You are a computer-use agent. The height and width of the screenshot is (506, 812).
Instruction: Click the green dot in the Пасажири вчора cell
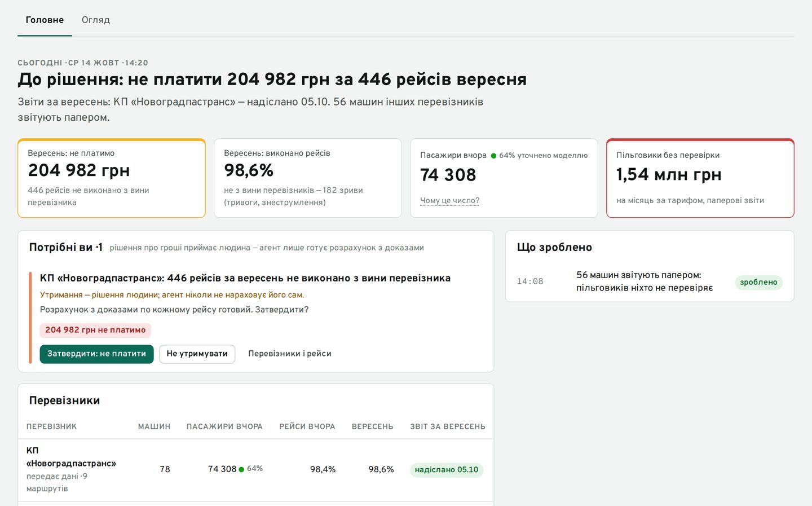coord(241,469)
